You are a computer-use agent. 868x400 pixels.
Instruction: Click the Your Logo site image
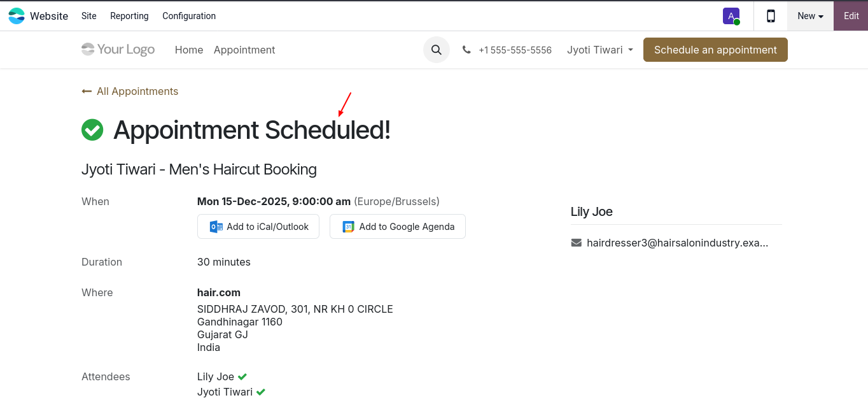coord(118,50)
